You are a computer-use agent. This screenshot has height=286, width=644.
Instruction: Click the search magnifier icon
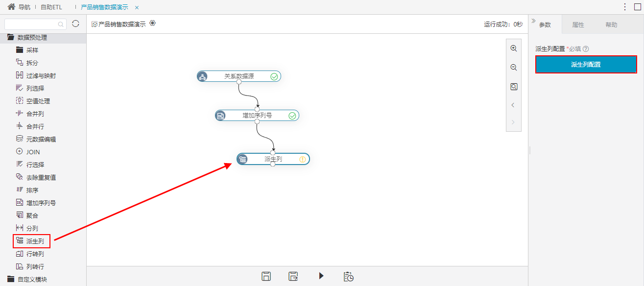coord(61,24)
